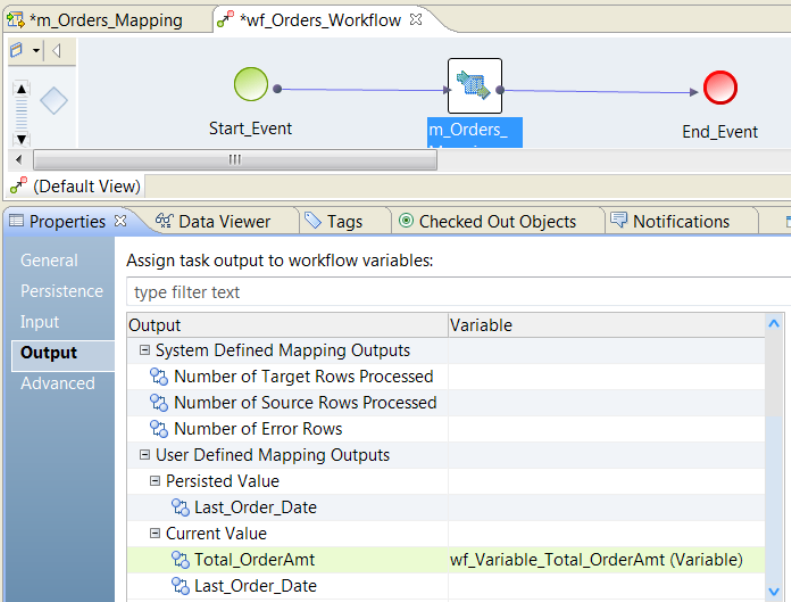Collapse System Defined Mapping Outputs group

pos(145,351)
